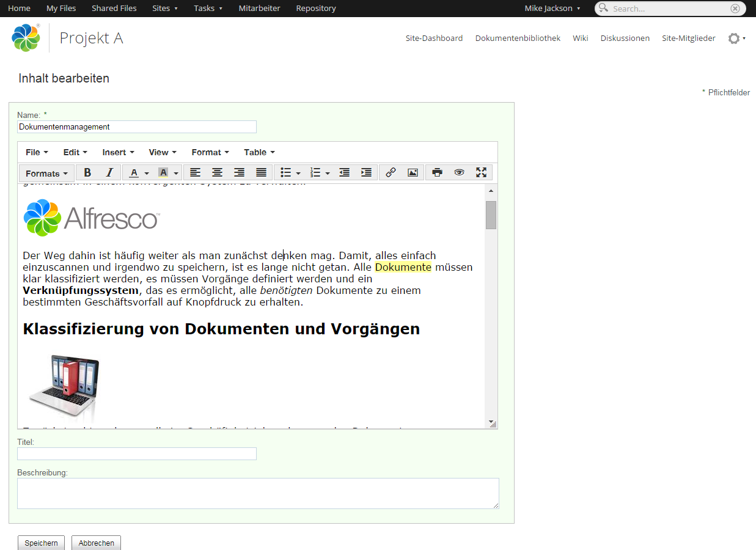Click into the Beschreibung text area
756x550 pixels.
point(258,493)
